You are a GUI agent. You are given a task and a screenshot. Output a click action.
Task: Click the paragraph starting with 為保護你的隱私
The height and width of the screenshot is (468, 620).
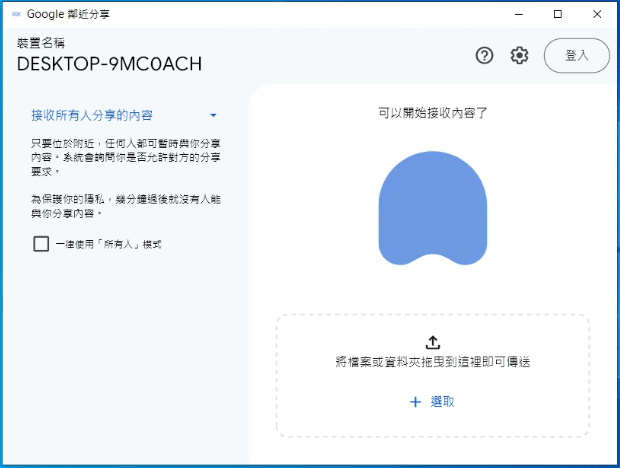pyautogui.click(x=126, y=206)
